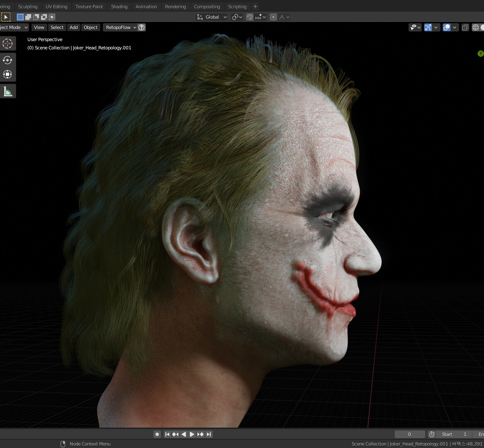
Task: Play animation in reverse
Action: pos(184,434)
